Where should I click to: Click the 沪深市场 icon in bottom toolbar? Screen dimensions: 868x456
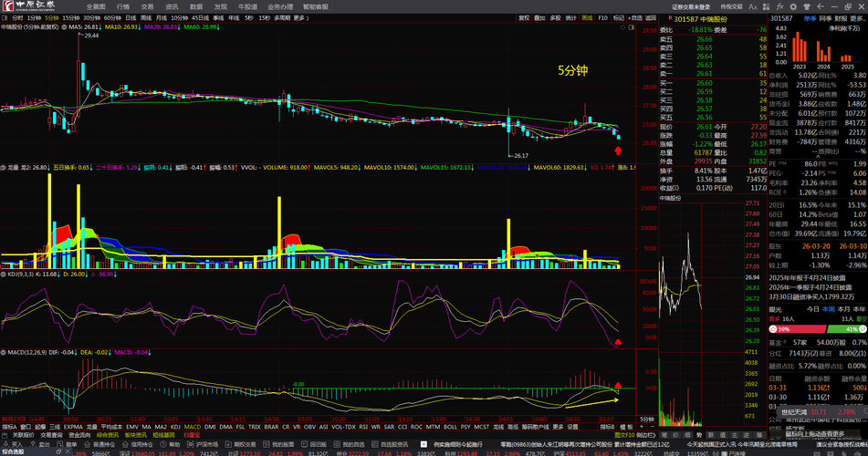(190, 444)
